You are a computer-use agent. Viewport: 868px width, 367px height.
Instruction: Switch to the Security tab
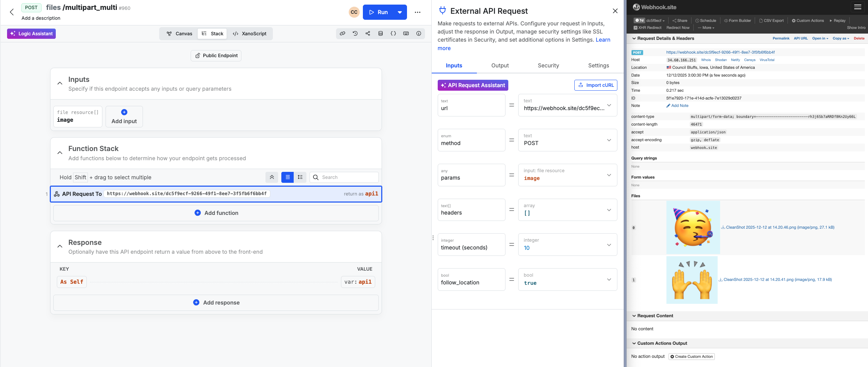click(548, 65)
